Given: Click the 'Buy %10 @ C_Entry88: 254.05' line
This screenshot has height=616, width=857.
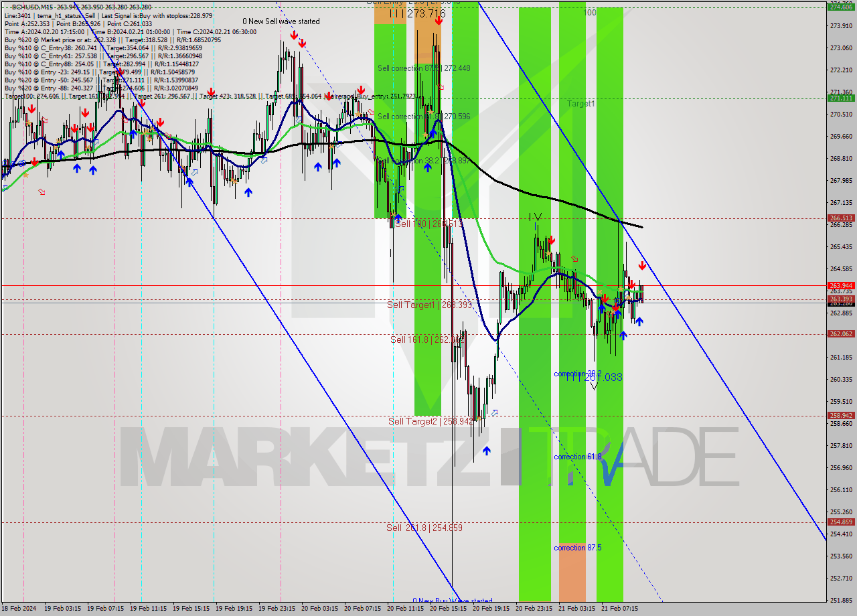Looking at the screenshot, I should coord(102,64).
